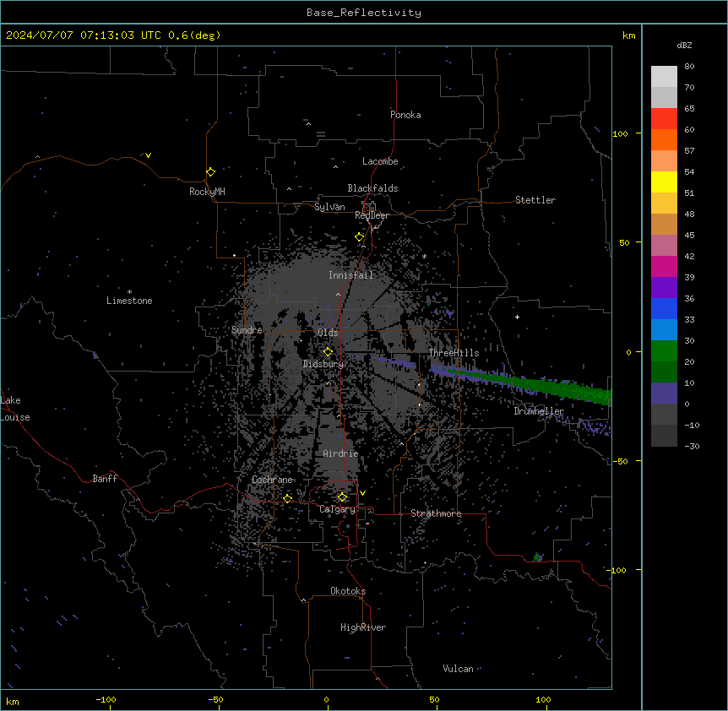
Task: Click yellow diamond marker south of RedDeer
Action: pyautogui.click(x=359, y=237)
